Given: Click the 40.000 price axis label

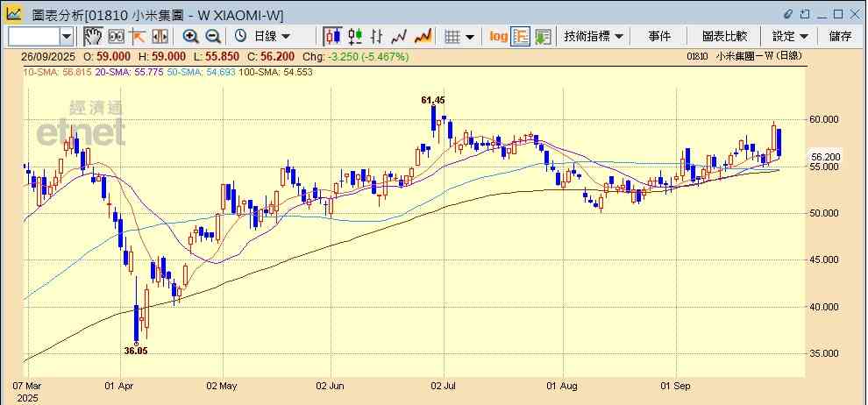Looking at the screenshot, I should click(x=822, y=307).
